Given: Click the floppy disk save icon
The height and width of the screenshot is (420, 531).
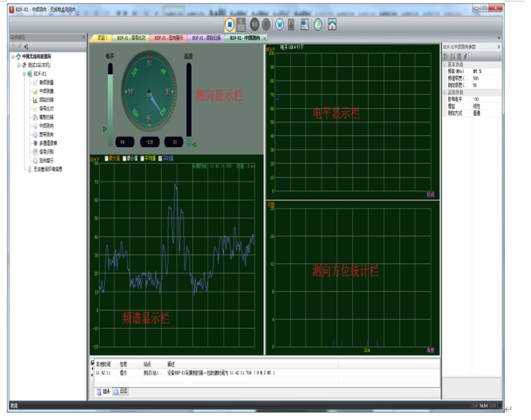Looking at the screenshot, I should point(241,24).
